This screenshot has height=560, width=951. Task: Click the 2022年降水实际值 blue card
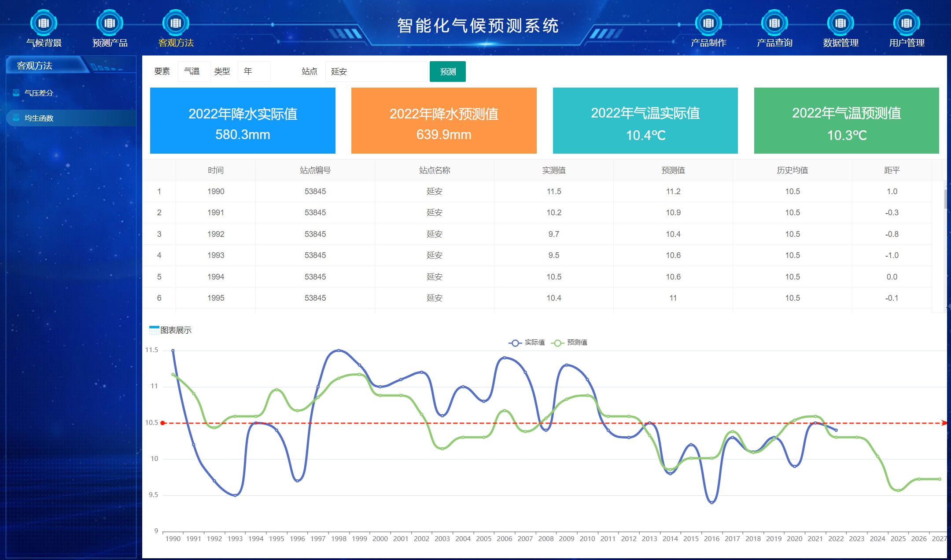pos(243,121)
